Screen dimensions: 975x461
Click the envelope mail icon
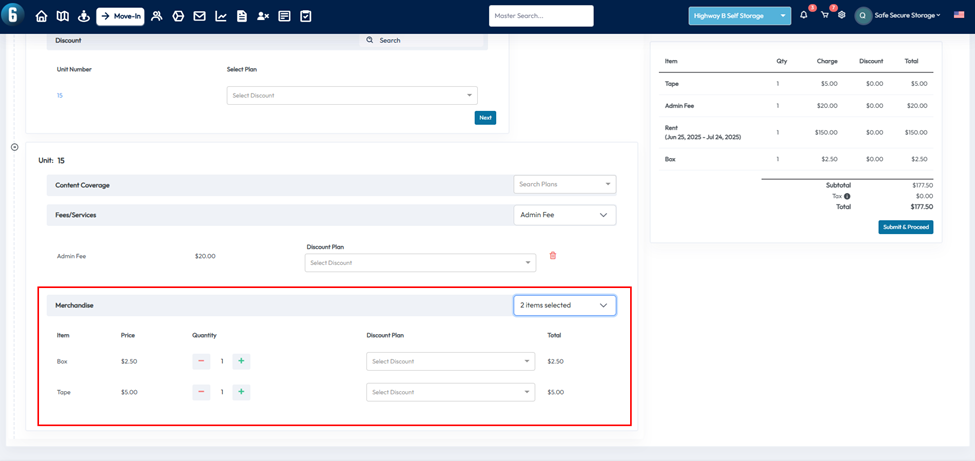(199, 16)
